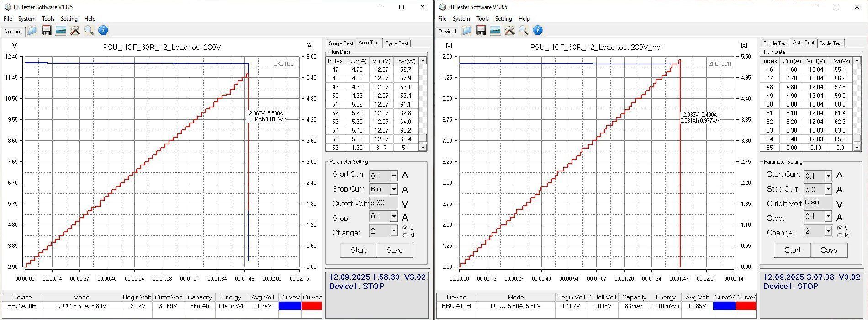This screenshot has width=868, height=320.
Task: Expand the Start Curr dropdown in left window
Action: pos(393,176)
